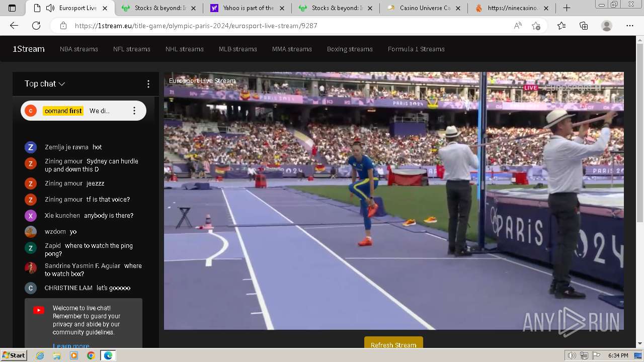The image size is (644, 362).
Task: Follow the Learn more link in chat
Action: (x=71, y=346)
